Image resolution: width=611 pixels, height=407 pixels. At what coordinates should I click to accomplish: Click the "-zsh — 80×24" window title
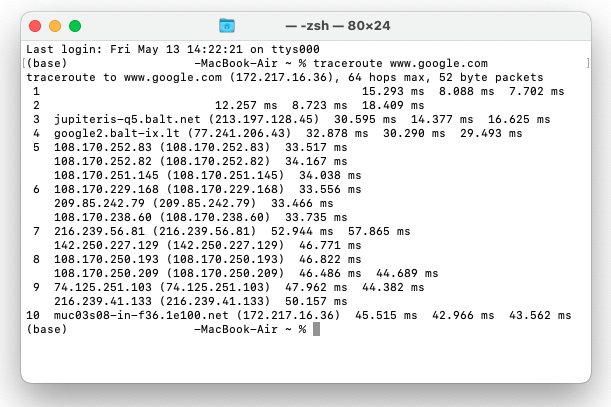pyautogui.click(x=323, y=24)
